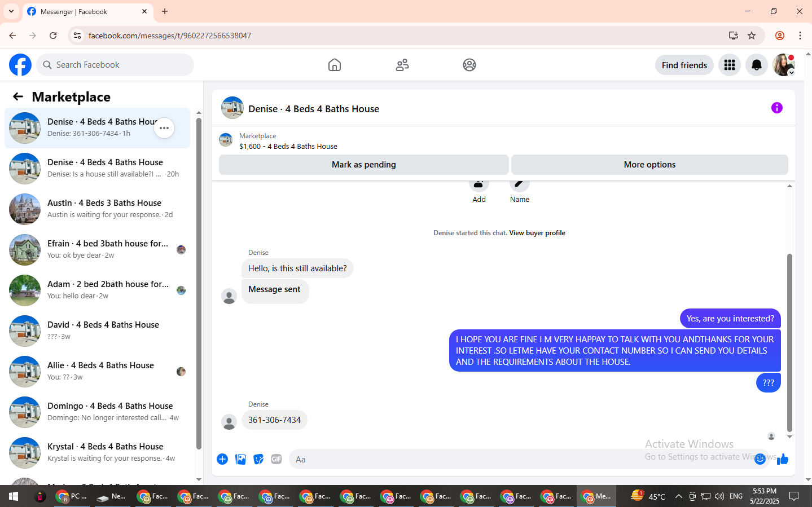The width and height of the screenshot is (812, 507).
Task: Open the Friends icon in top navigation
Action: tap(402, 65)
